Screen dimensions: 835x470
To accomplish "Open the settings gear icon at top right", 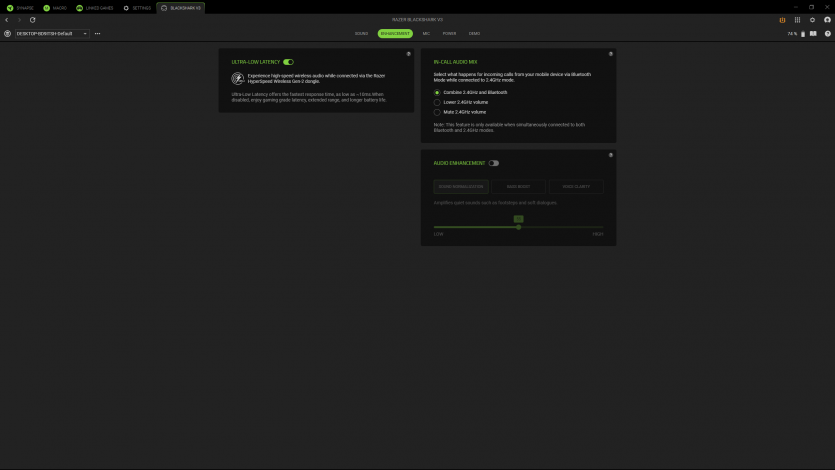I will [812, 20].
